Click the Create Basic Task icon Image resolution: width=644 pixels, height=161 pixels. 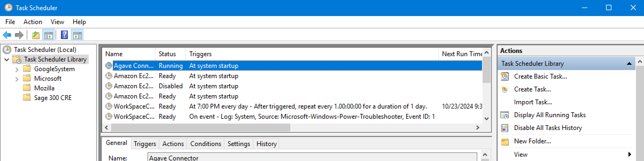tap(505, 76)
